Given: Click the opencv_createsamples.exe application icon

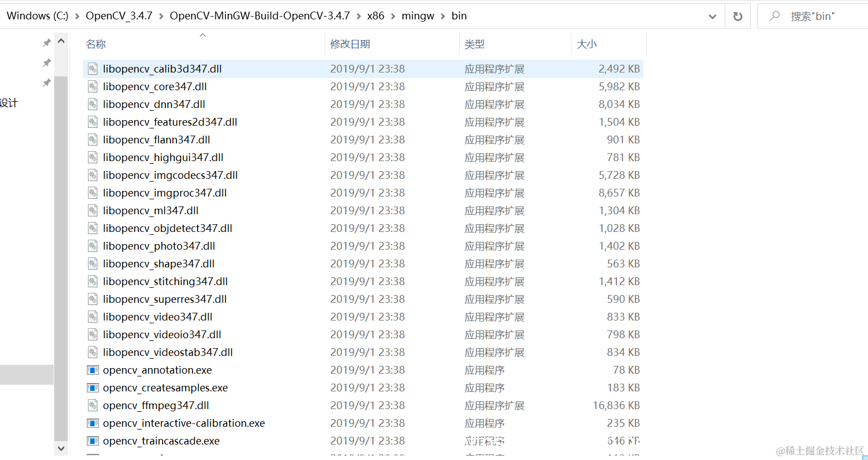Looking at the screenshot, I should pyautogui.click(x=93, y=387).
